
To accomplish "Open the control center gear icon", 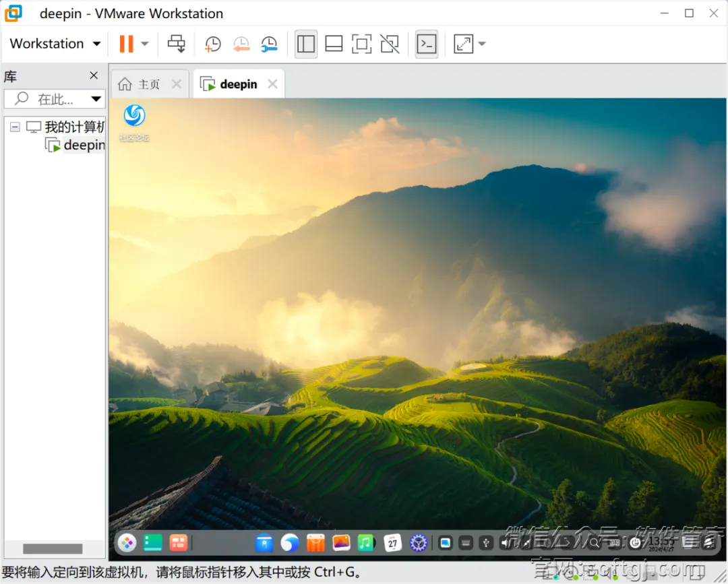I will (419, 543).
